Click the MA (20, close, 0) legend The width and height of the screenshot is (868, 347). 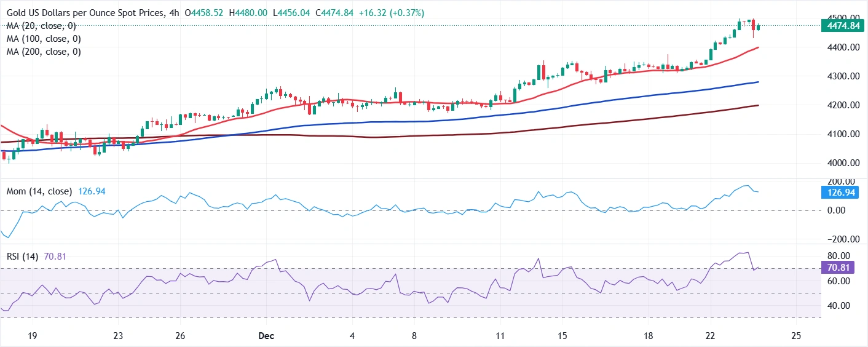41,26
